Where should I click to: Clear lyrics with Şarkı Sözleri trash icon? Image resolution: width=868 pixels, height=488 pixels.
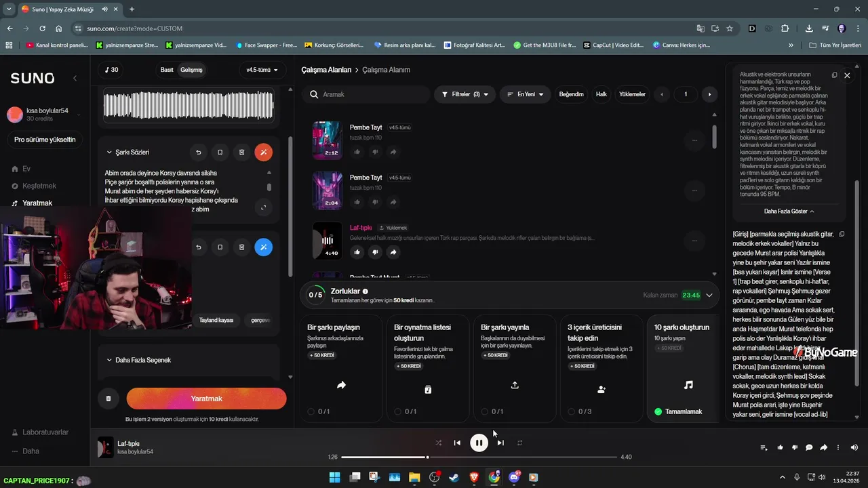coord(242,152)
